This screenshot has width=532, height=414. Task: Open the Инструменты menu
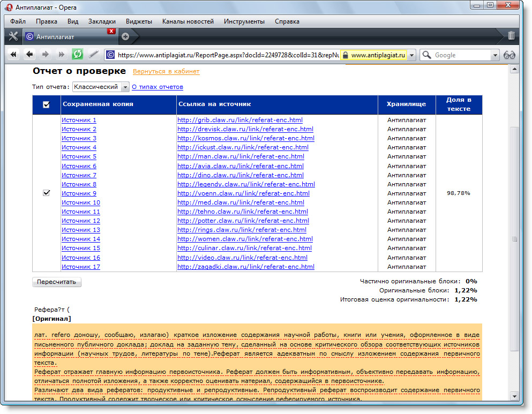point(244,21)
